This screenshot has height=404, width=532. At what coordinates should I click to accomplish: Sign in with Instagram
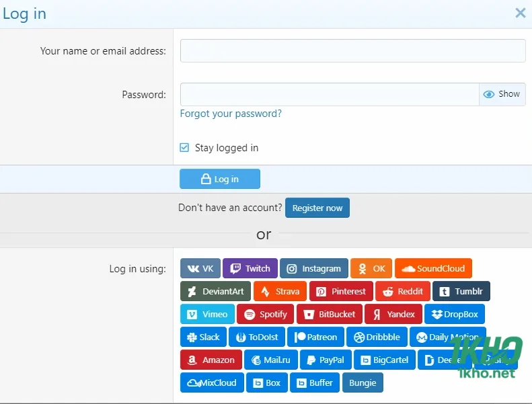pyautogui.click(x=314, y=269)
